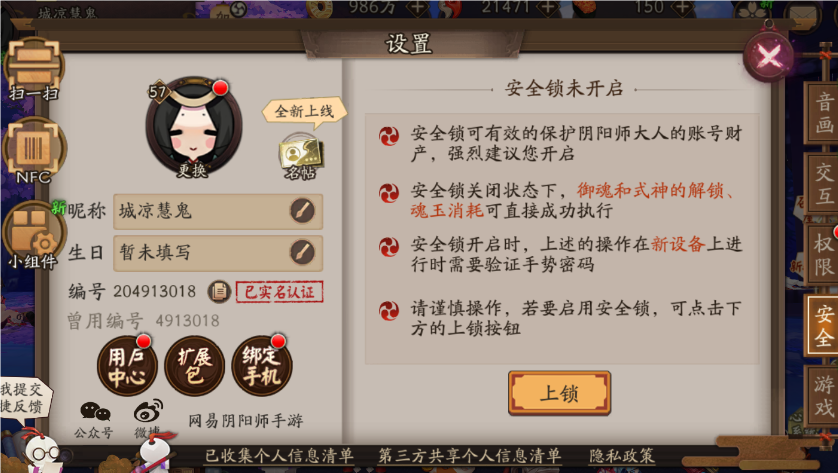Tap the 绑定手机 bind phone button

point(262,366)
